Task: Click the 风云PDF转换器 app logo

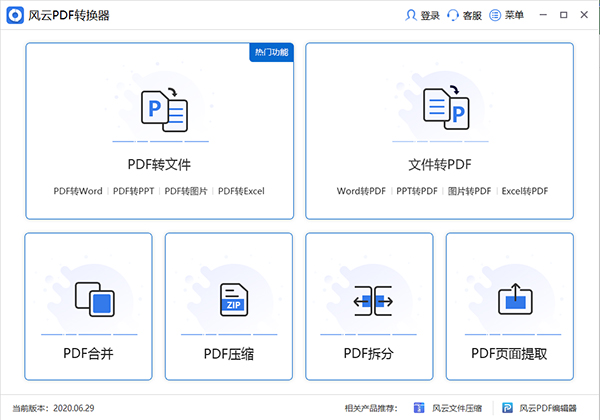Action: click(x=13, y=15)
